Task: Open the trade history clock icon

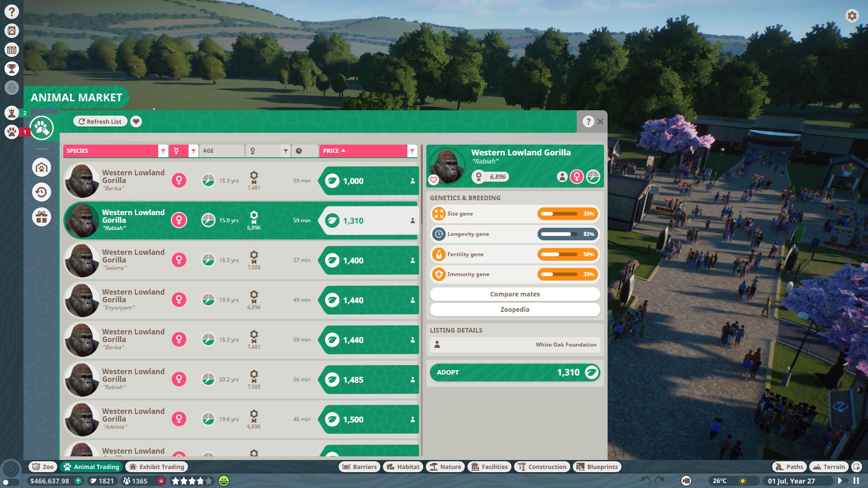Action: (x=42, y=192)
